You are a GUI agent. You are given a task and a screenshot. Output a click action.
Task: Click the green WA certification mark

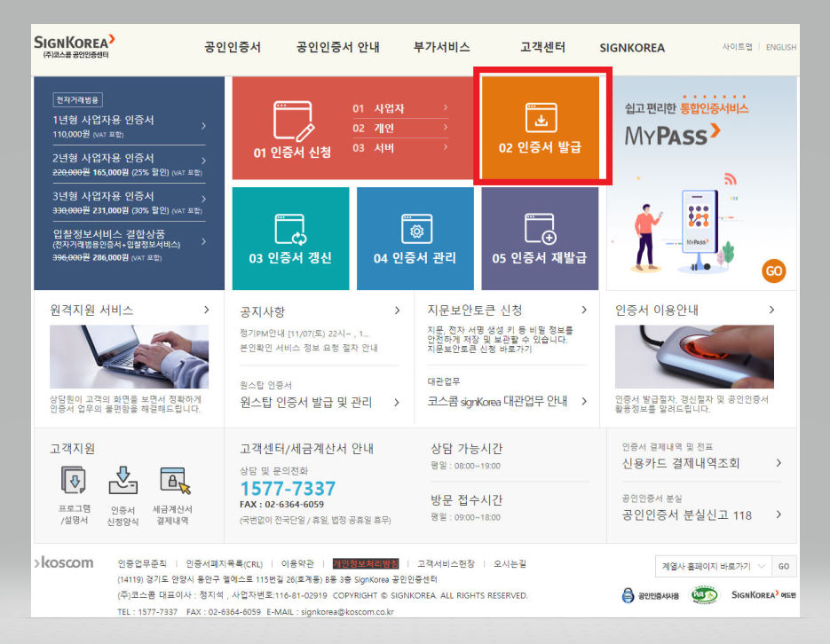pos(705,595)
